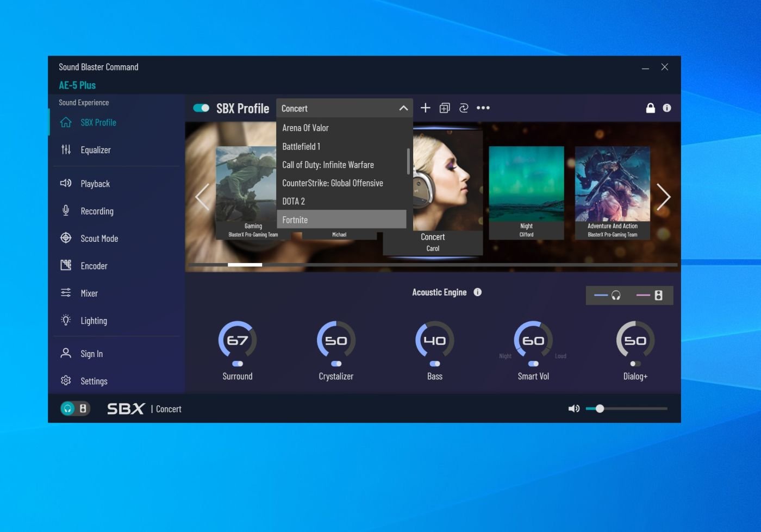Switch output with headphone/speaker toggle
Image resolution: width=761 pixels, height=532 pixels.
[75, 409]
